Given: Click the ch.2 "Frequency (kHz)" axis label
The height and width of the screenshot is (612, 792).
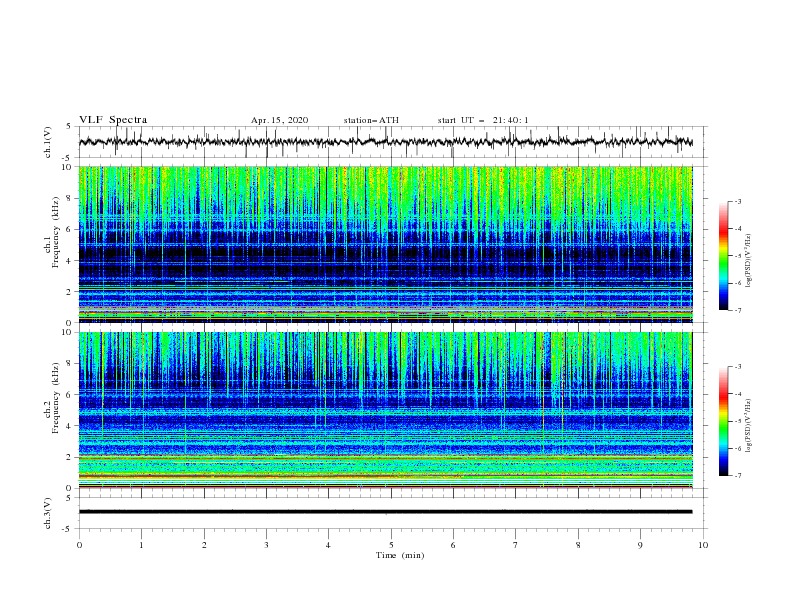Looking at the screenshot, I should tap(55, 399).
